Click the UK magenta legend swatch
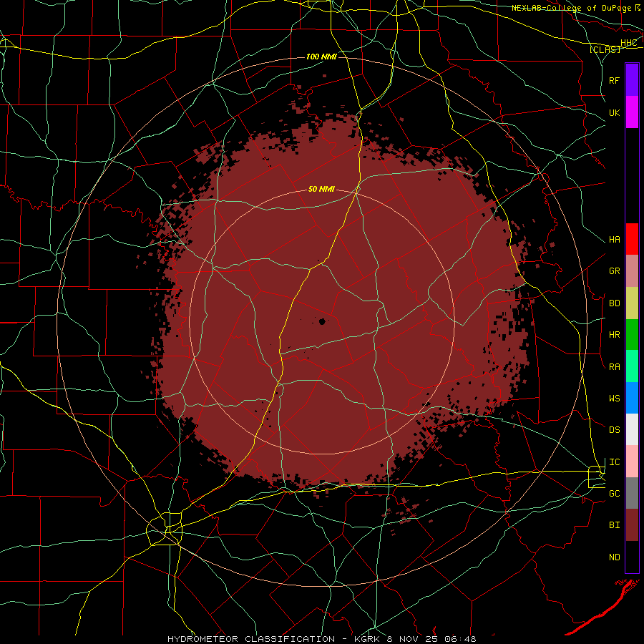 tap(632, 112)
